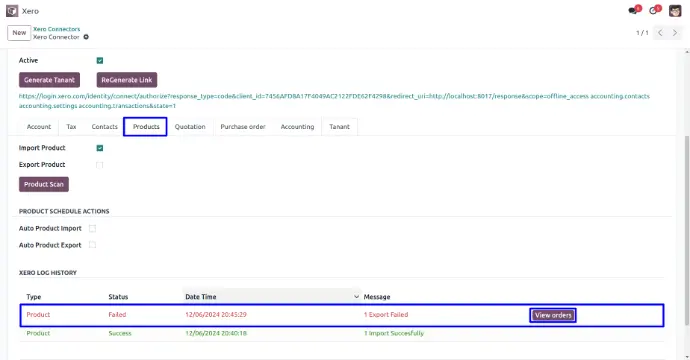This screenshot has width=690, height=360.
Task: Uncheck the Active checkbox
Action: click(100, 60)
